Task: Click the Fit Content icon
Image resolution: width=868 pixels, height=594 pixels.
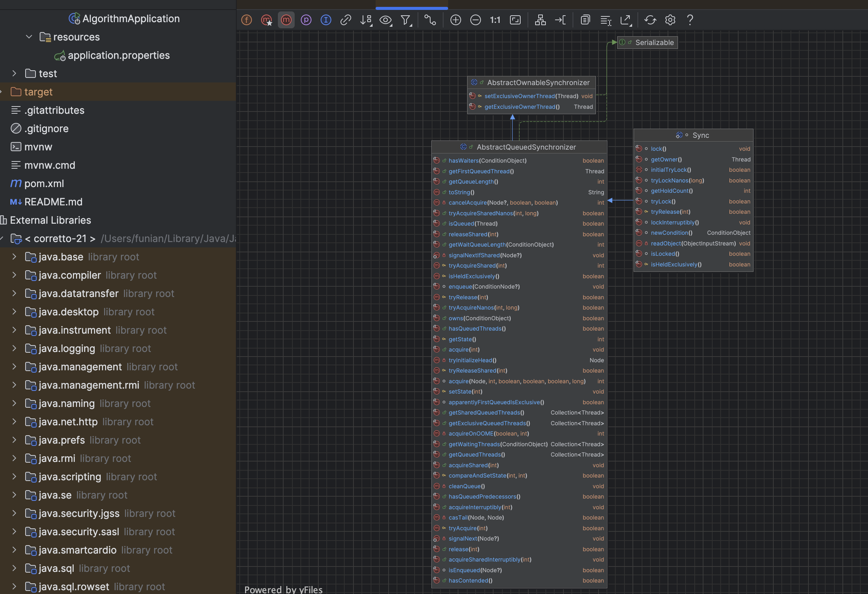Action: 515,20
